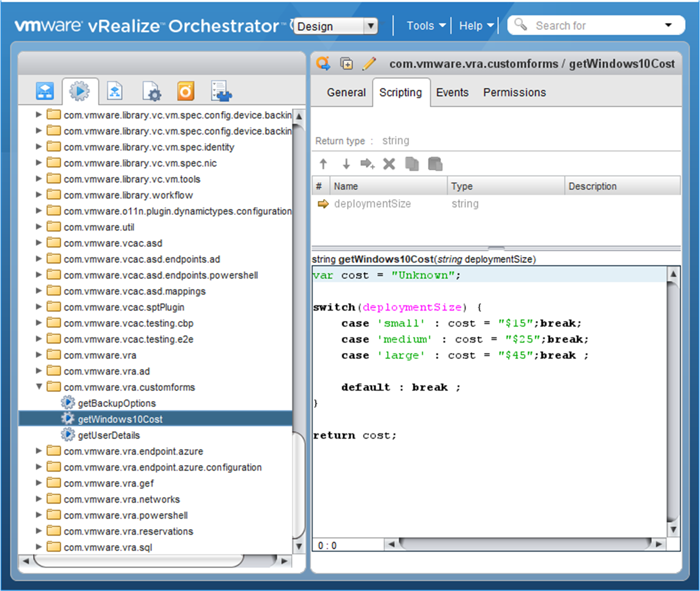
Task: Click the Name column header
Action: pos(388,186)
